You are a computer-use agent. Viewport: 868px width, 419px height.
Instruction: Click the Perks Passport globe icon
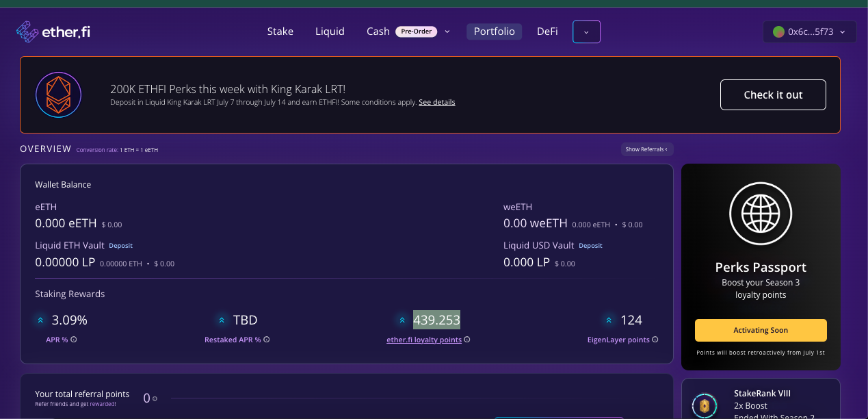[x=761, y=214]
